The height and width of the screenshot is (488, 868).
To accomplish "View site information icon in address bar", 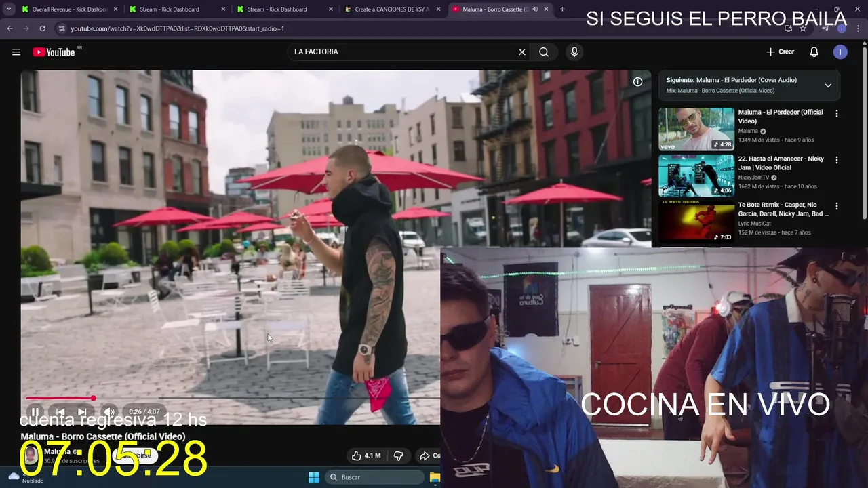I will 62,28.
